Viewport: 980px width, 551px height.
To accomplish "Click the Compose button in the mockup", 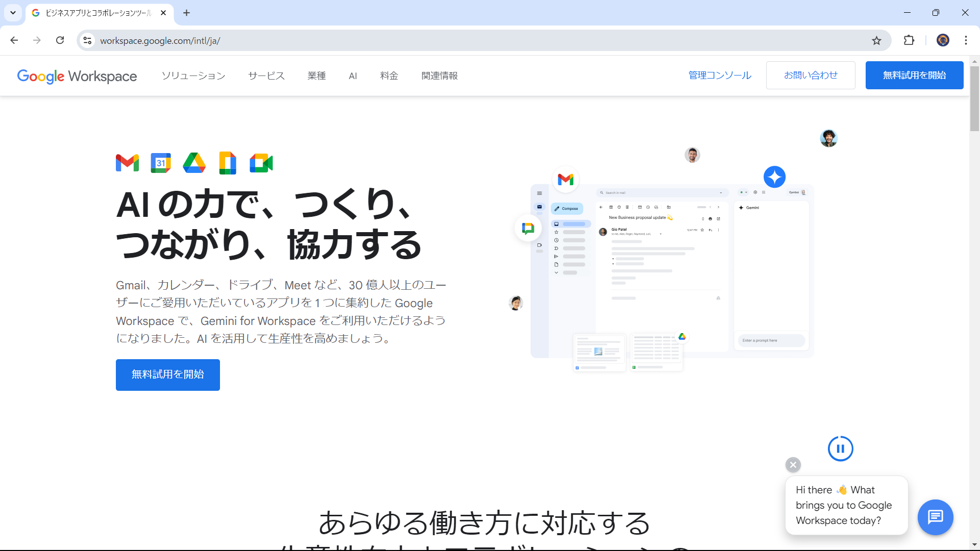I will [x=567, y=208].
